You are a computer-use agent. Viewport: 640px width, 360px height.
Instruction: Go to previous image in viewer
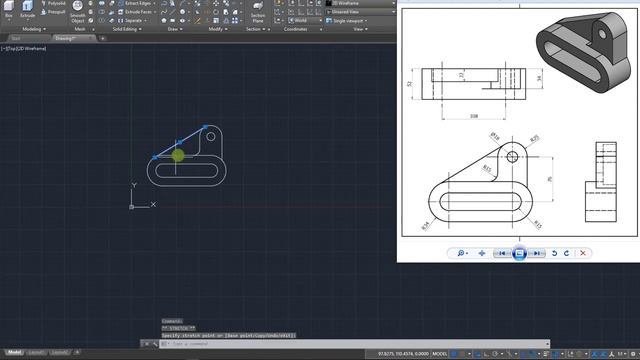[502, 253]
